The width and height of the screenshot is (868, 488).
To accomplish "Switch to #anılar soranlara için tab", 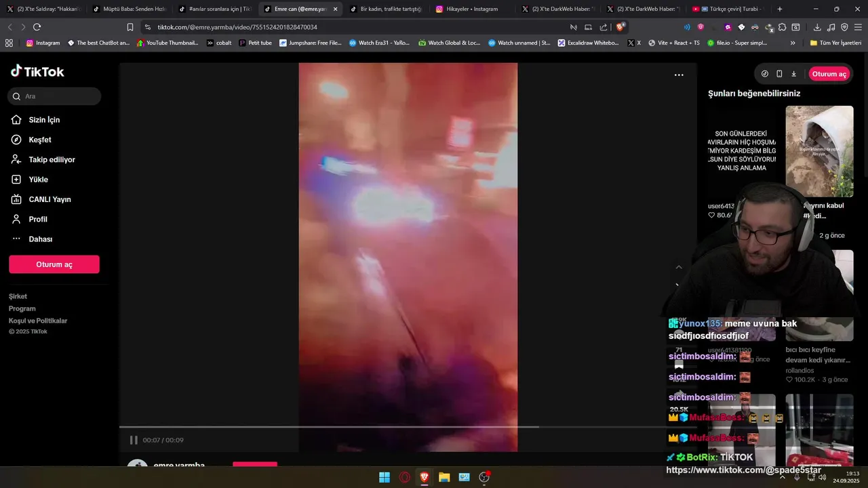I will coord(214,9).
